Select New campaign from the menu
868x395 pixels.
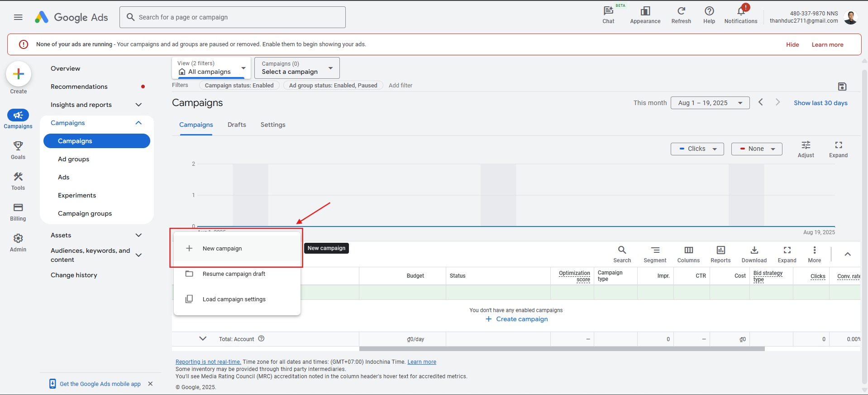tap(222, 249)
